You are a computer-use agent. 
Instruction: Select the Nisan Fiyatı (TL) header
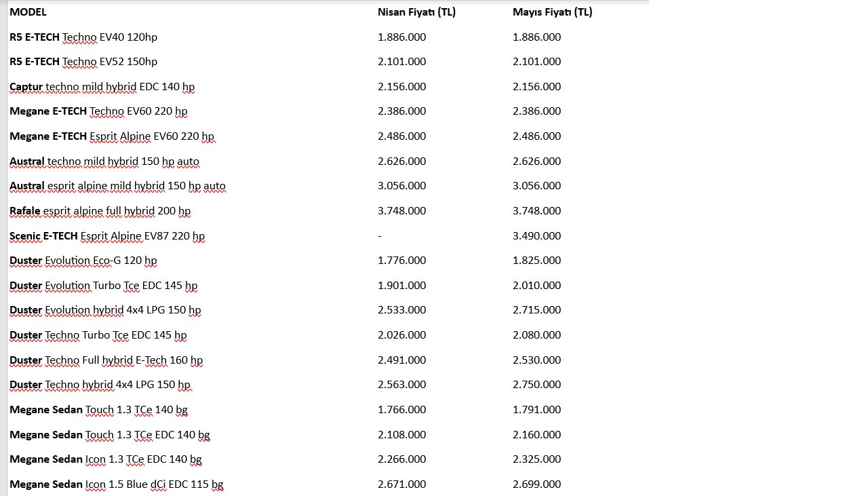click(416, 12)
